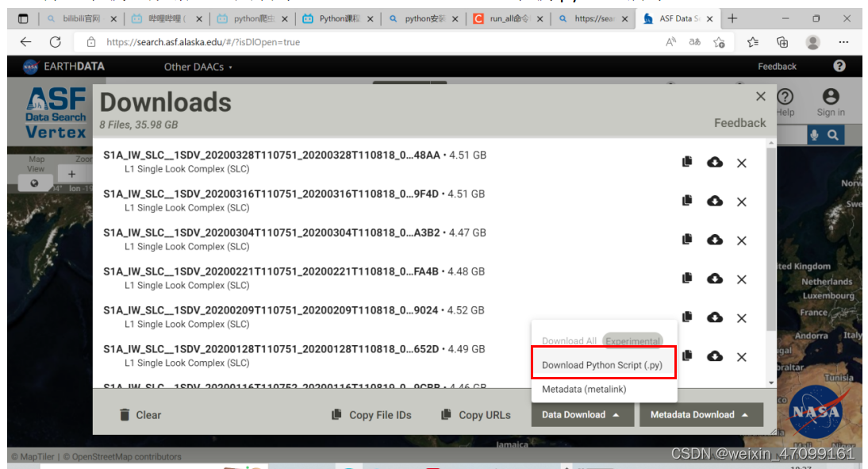
Task: Go to the NASA Earthdata logo link
Action: pyautogui.click(x=63, y=67)
